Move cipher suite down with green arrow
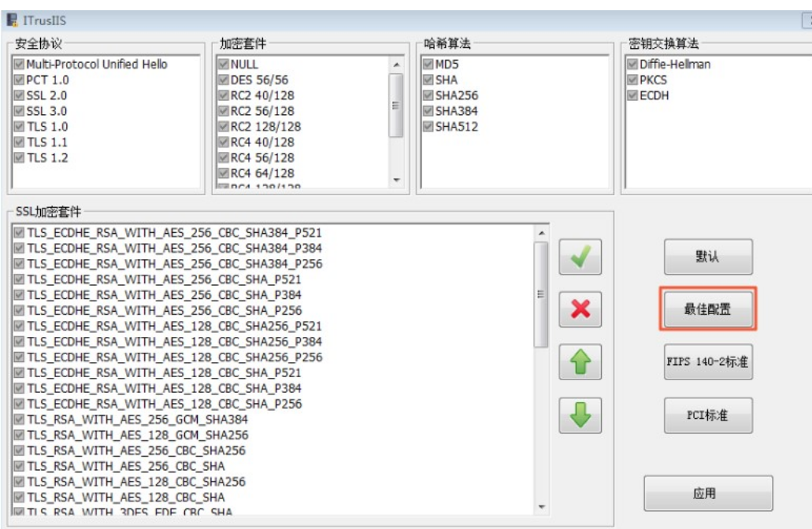Screen dimensions: 812x529 pos(580,415)
